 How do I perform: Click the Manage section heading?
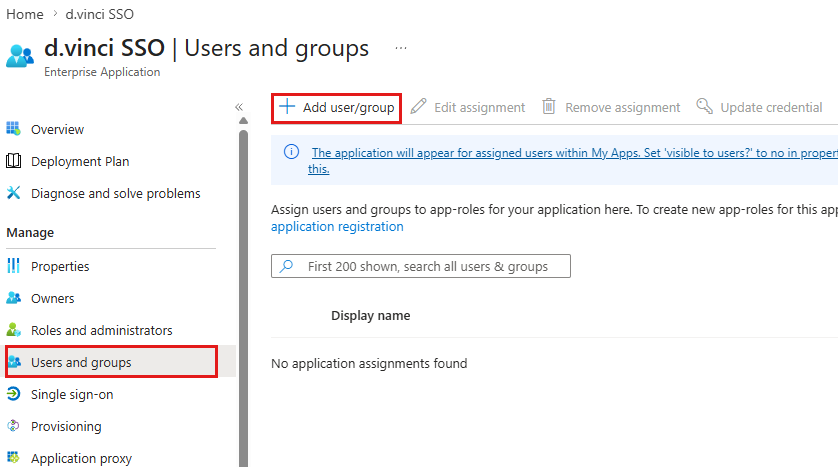tap(30, 232)
